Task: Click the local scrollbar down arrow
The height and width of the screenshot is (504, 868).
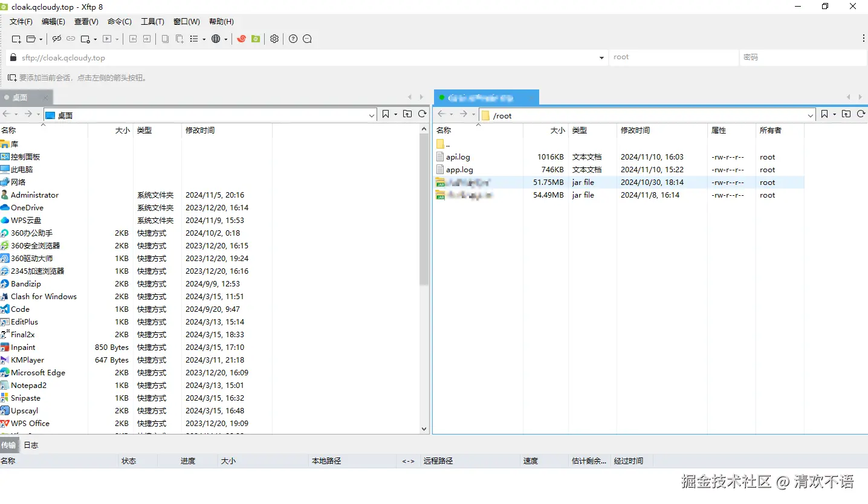Action: (424, 428)
